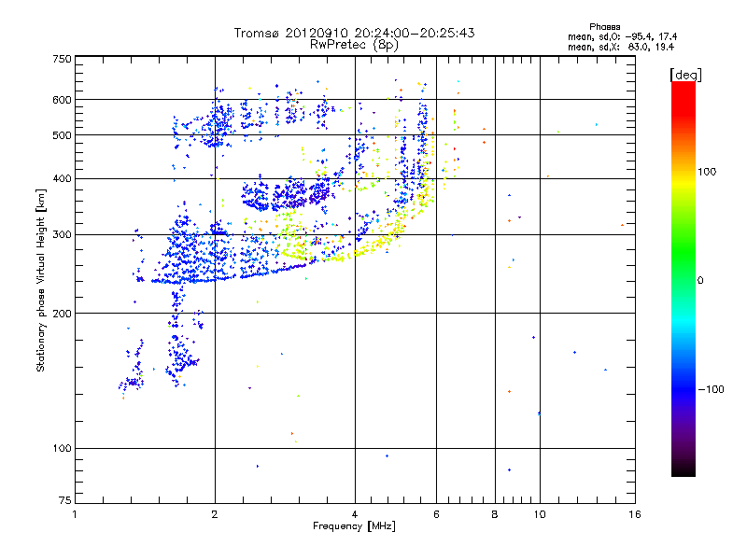Click the x-axis tick label '10'
The width and height of the screenshot is (747, 560).
540,514
